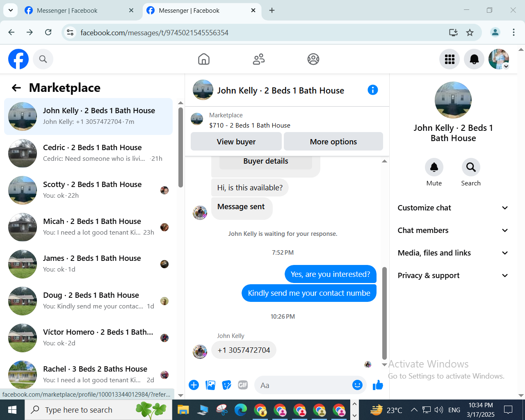Reload the page in browser toolbar

point(48,32)
